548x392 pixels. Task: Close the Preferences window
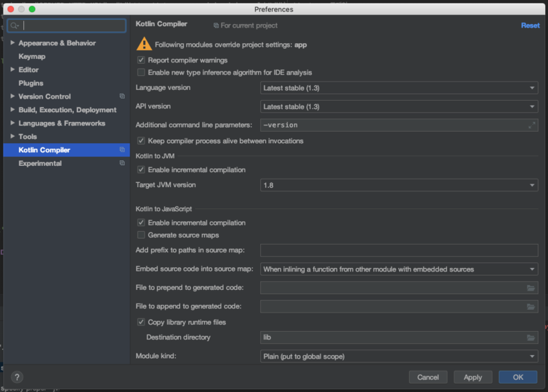pyautogui.click(x=11, y=9)
